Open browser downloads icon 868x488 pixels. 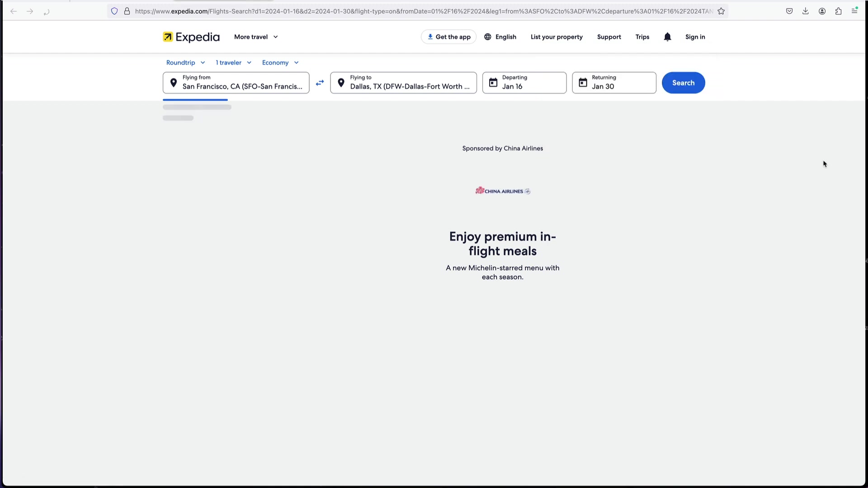pos(806,11)
